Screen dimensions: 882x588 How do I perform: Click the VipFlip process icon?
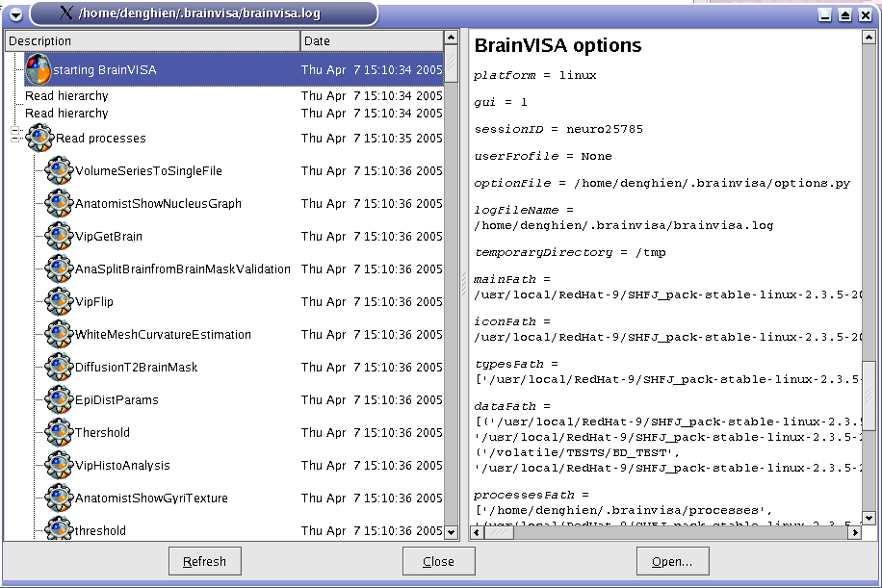pyautogui.click(x=60, y=301)
